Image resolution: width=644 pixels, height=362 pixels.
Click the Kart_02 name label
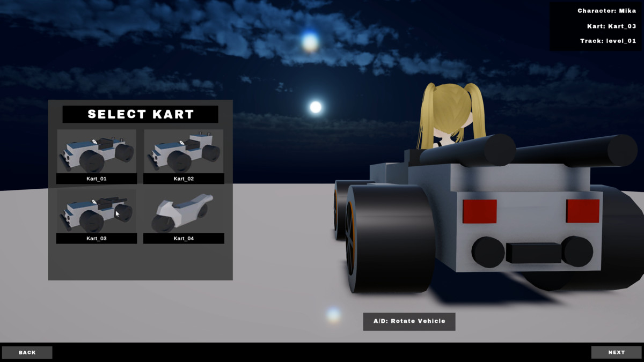183,179
